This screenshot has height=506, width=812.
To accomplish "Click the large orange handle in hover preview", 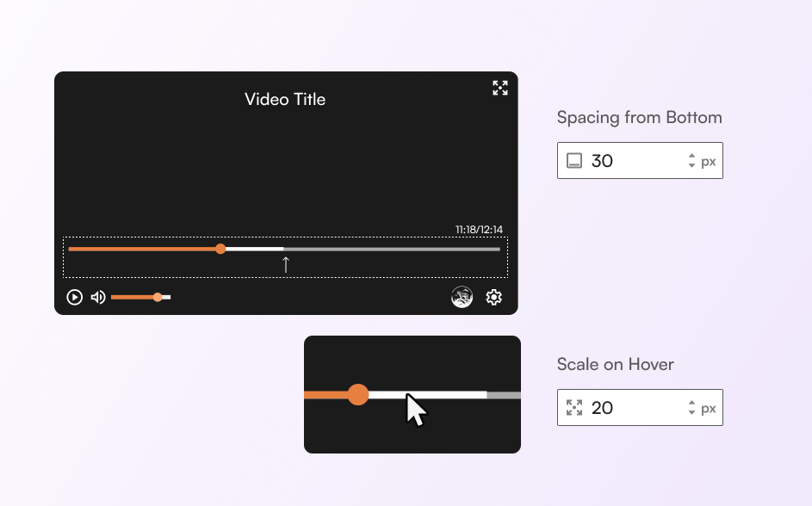I will 358,395.
